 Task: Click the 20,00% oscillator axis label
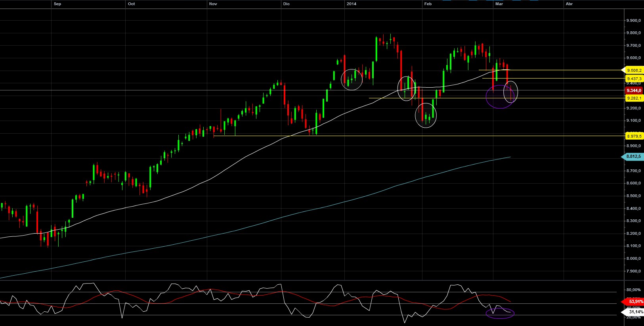tap(634, 317)
